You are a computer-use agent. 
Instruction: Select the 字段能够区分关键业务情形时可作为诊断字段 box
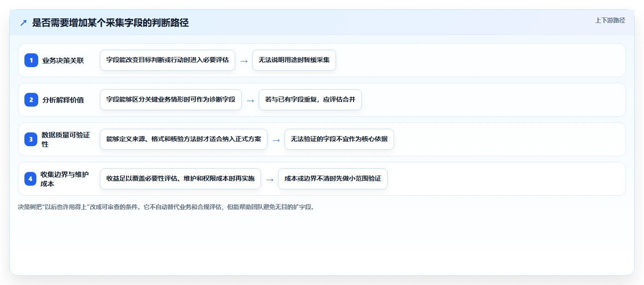point(171,100)
